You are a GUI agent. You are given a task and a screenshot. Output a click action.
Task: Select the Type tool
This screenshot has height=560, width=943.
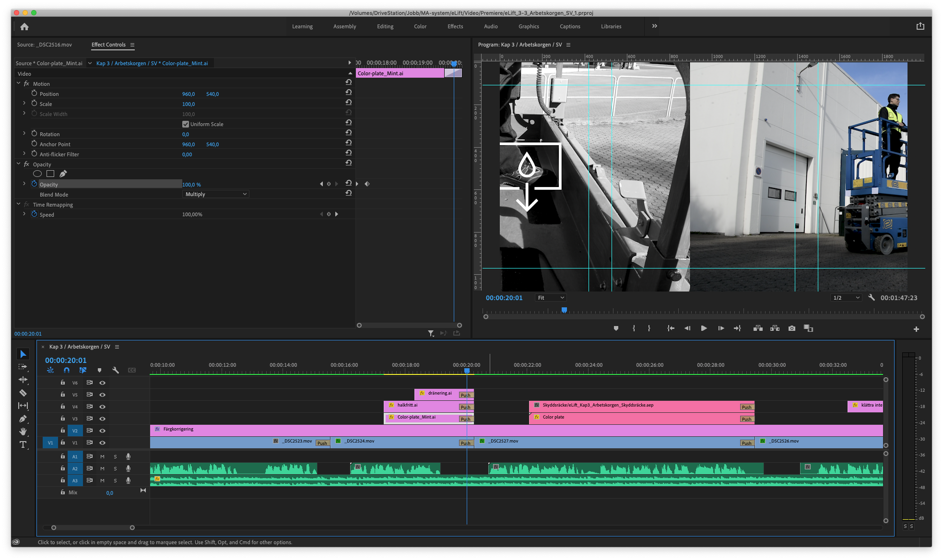[x=23, y=444]
